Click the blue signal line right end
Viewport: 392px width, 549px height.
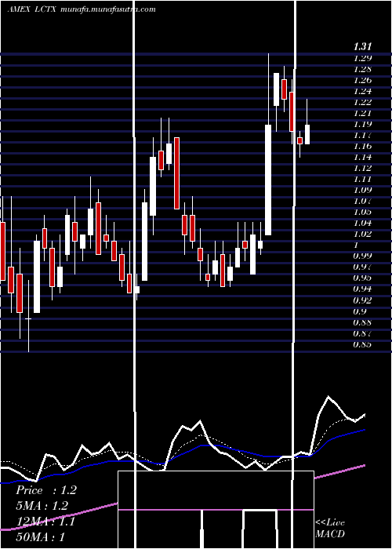coord(365,430)
